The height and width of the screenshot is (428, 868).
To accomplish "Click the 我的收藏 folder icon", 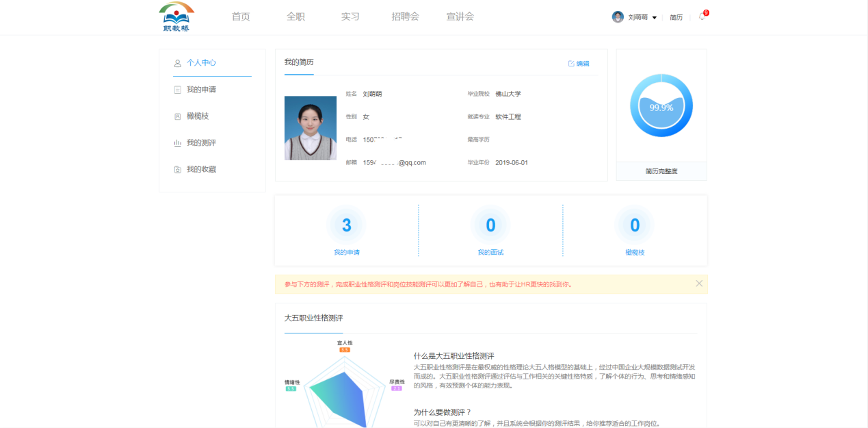I will click(178, 169).
